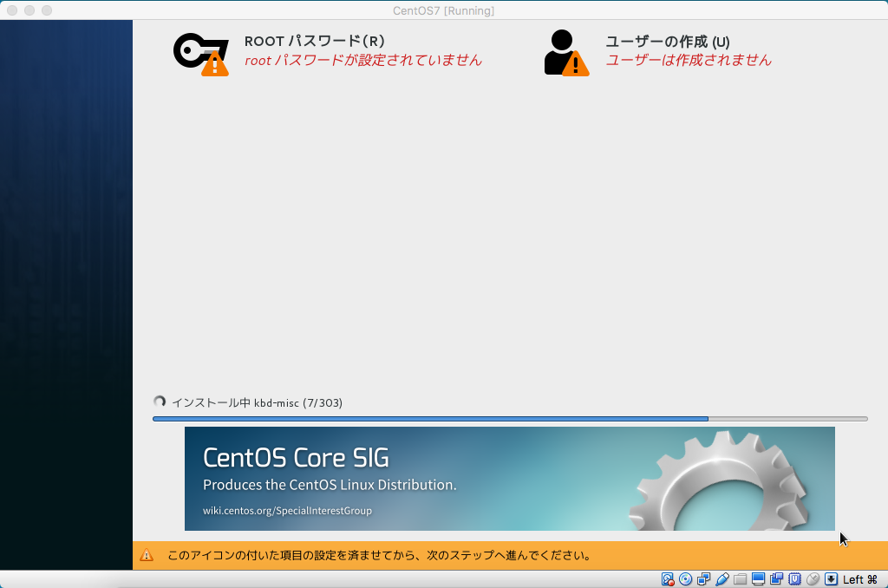Viewport: 888px width, 588px height.
Task: Click VirtualBox video capture status icon
Action: (x=776, y=579)
